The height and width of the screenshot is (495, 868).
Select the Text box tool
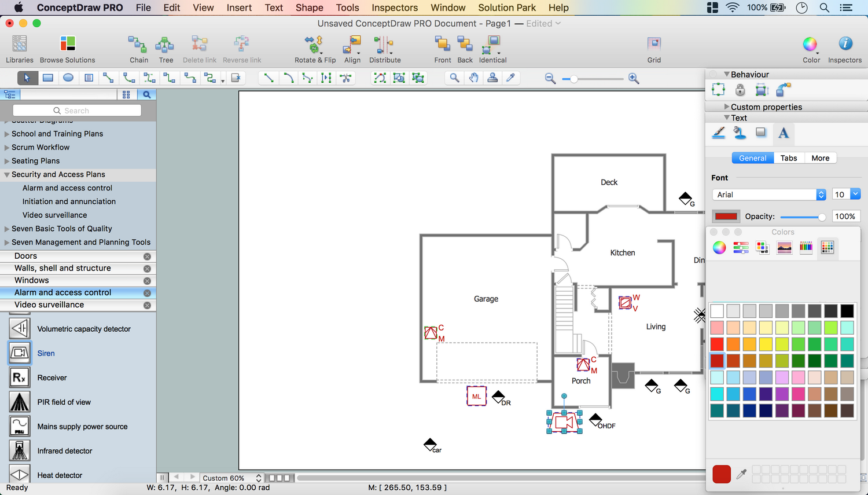coord(89,78)
